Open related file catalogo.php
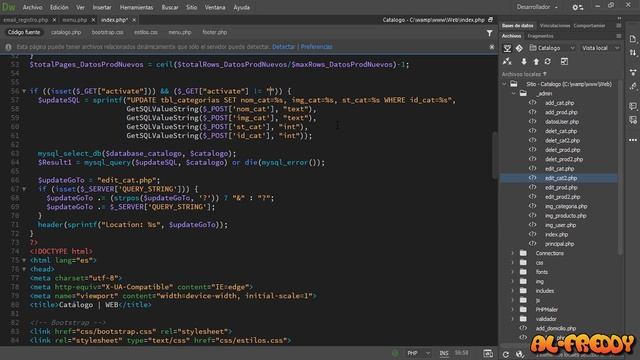Image resolution: width=640 pixels, height=360 pixels. click(x=66, y=32)
